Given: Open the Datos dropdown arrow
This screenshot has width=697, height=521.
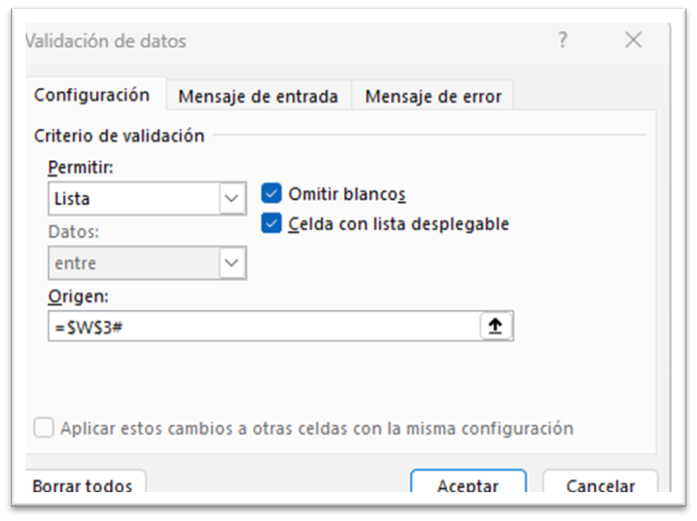Looking at the screenshot, I should 233,264.
